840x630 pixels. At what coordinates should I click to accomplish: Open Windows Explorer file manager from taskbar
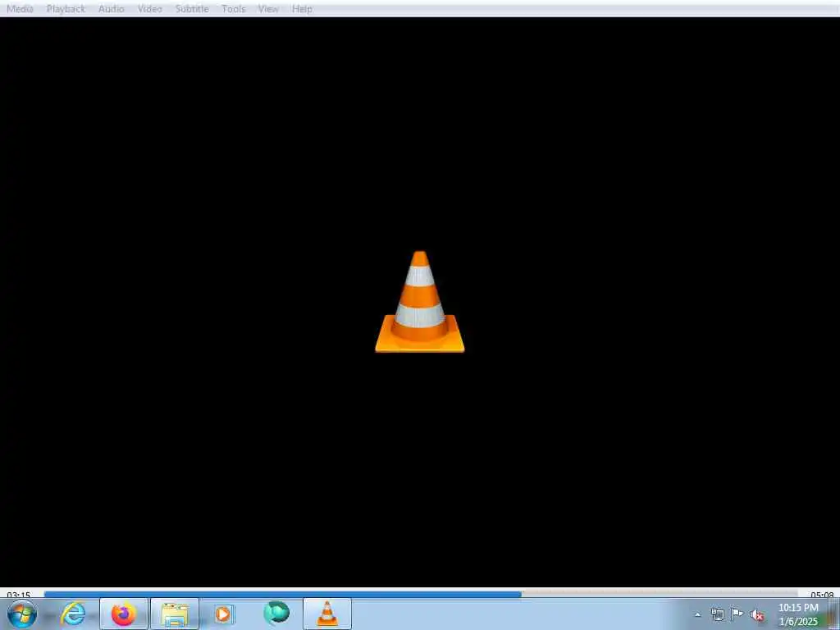point(175,614)
